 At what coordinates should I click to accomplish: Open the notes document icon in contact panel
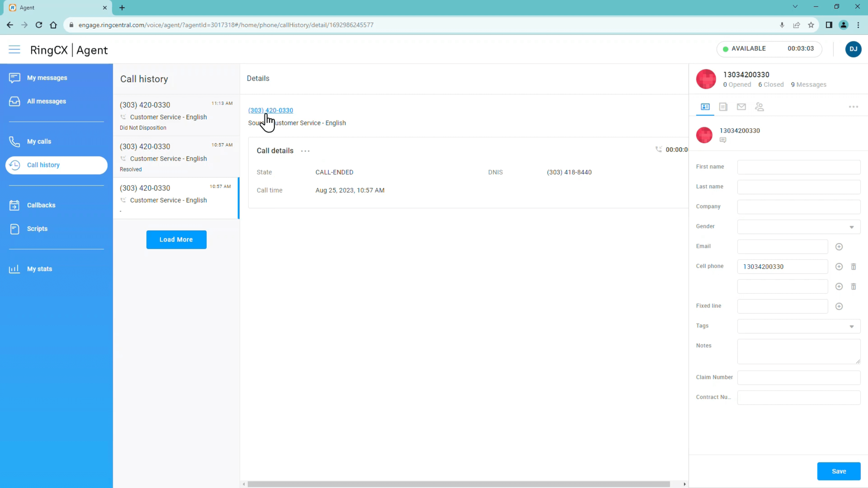pyautogui.click(x=723, y=107)
